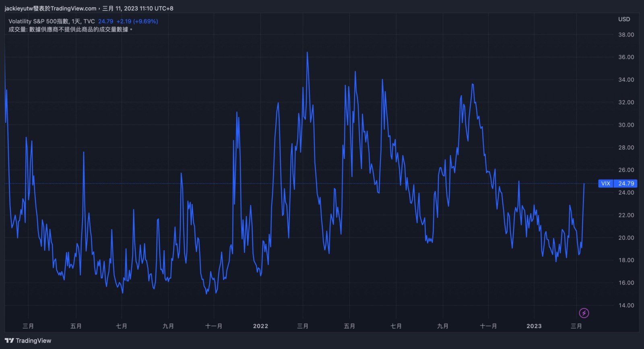Click the 20.00 price axis label
This screenshot has width=644, height=349.
coord(626,238)
